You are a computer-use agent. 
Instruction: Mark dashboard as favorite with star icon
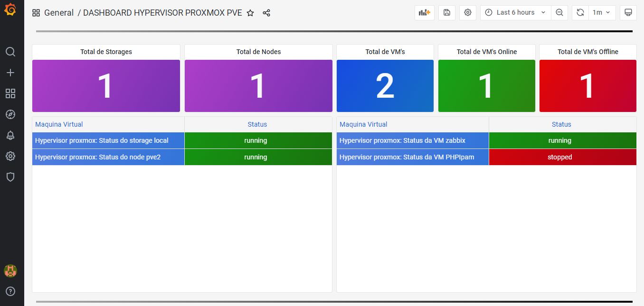point(251,13)
